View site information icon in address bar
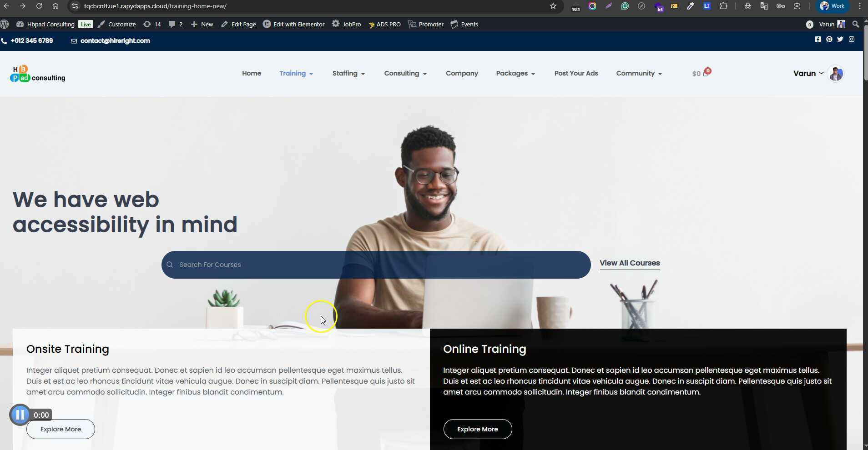This screenshot has width=868, height=450. click(75, 6)
